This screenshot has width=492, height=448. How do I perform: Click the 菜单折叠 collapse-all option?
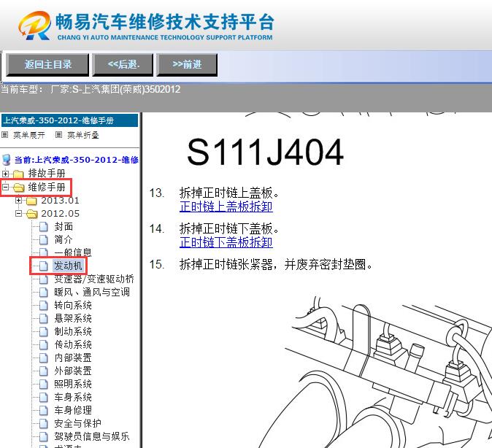point(83,135)
